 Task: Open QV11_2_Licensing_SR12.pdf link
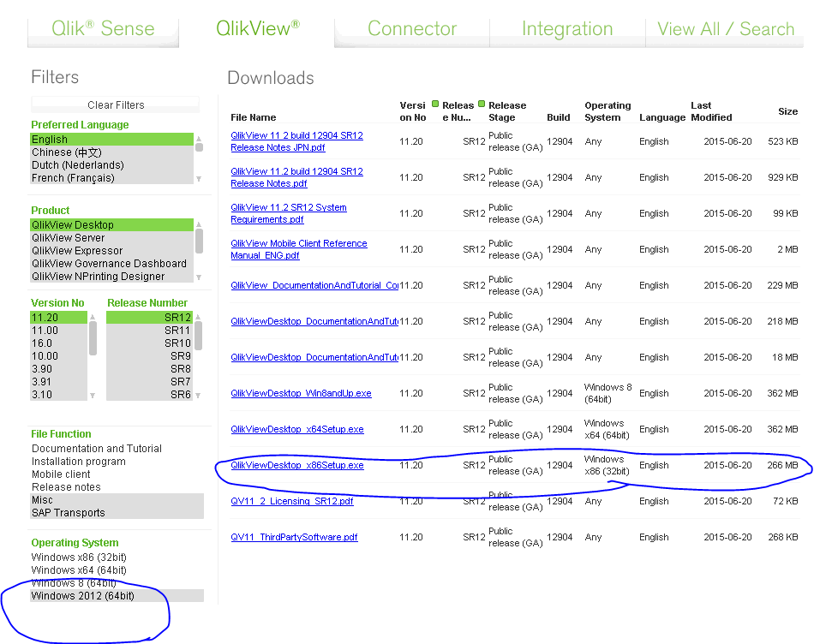tap(292, 501)
